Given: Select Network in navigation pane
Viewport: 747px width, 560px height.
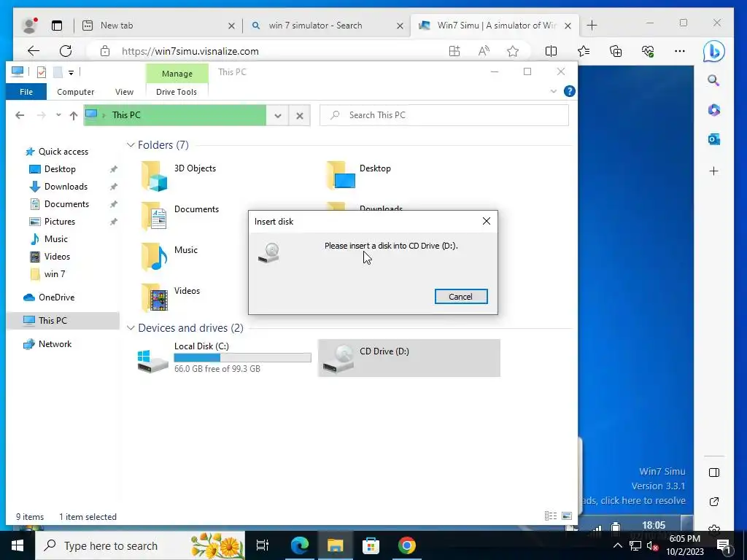Looking at the screenshot, I should (55, 344).
